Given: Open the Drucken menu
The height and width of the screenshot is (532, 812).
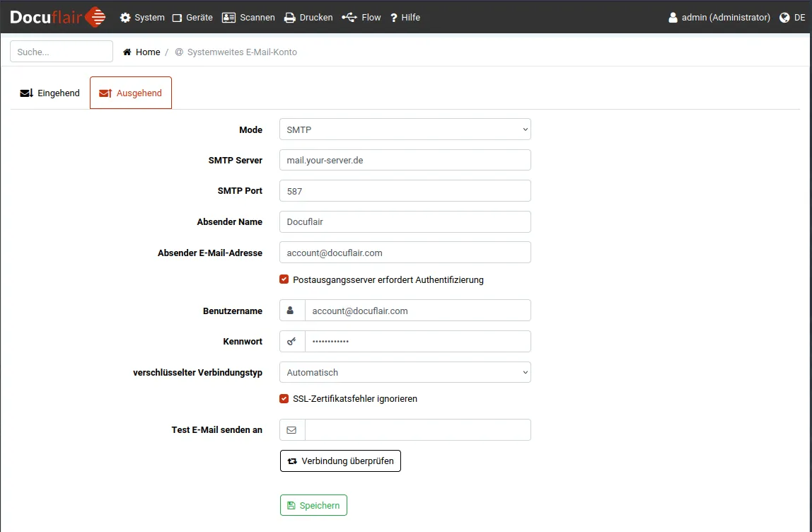Looking at the screenshot, I should pyautogui.click(x=308, y=18).
